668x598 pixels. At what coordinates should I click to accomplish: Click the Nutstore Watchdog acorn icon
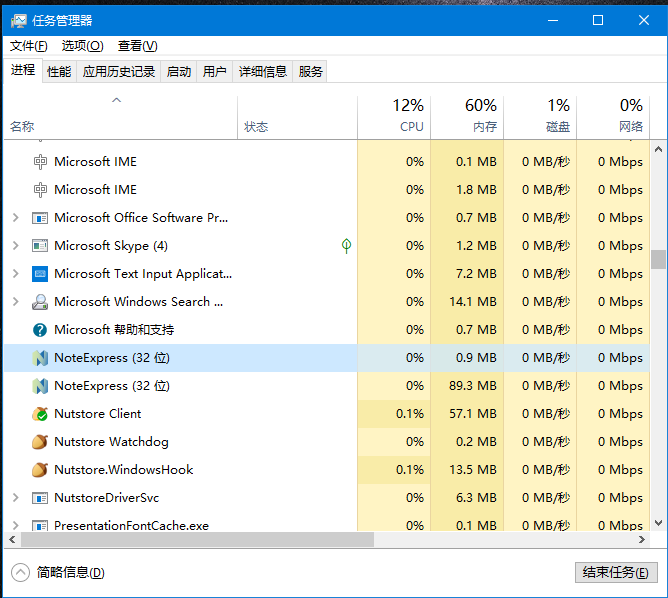(x=40, y=442)
